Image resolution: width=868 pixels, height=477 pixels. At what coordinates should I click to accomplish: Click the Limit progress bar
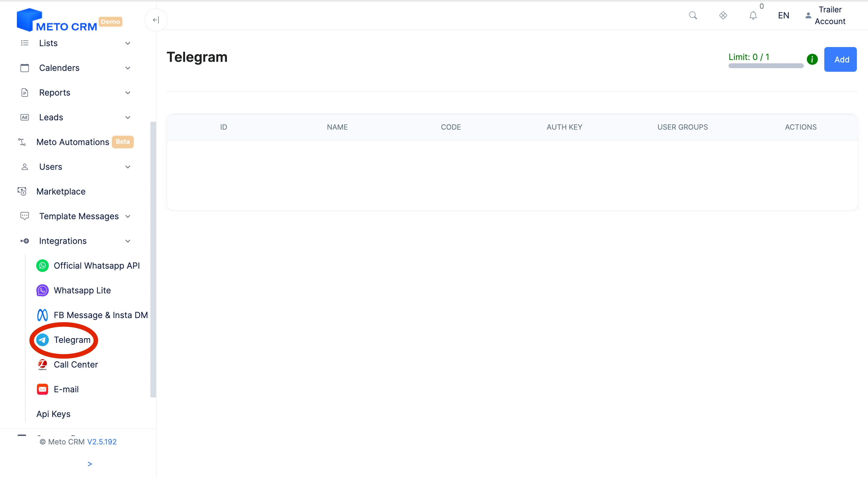[766, 66]
